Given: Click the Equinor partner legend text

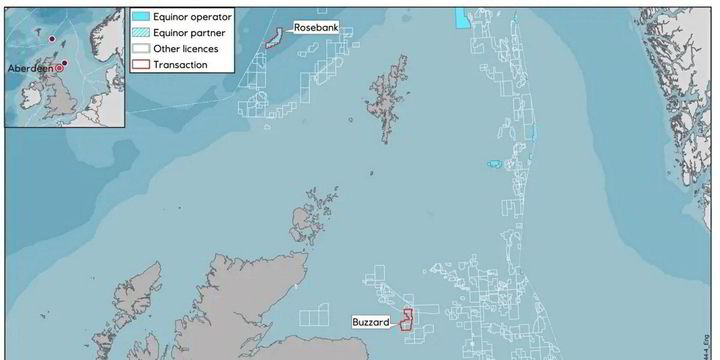Looking at the screenshot, I should [189, 33].
